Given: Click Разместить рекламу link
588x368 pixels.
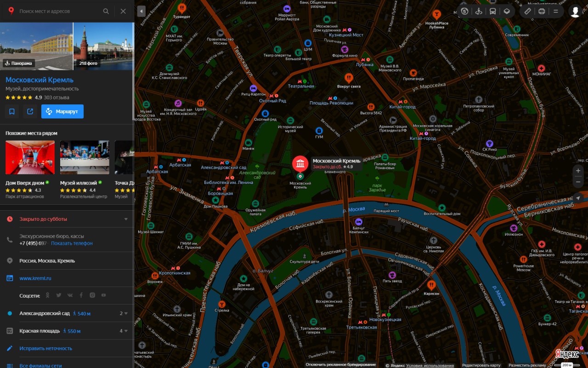Looking at the screenshot, I should point(527,365).
